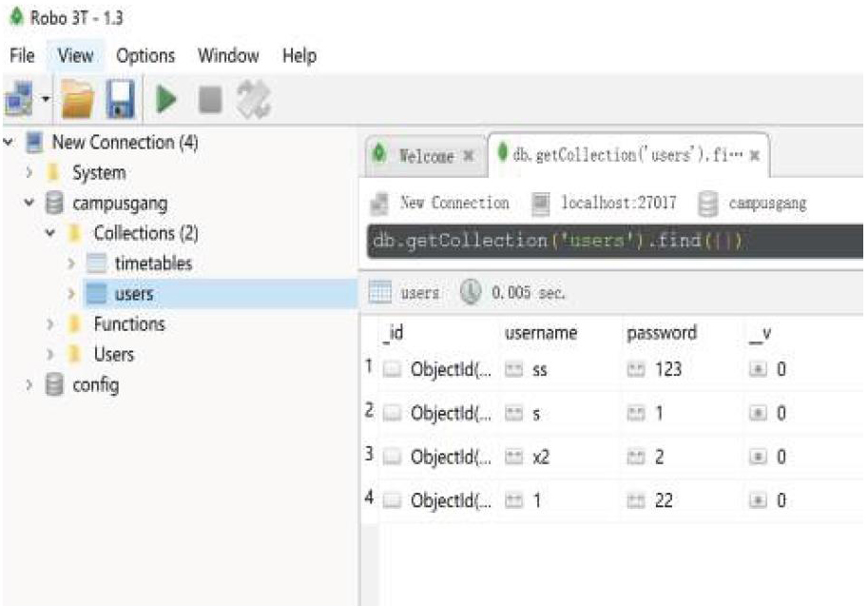Expand the users collection node
The image size is (868, 606).
click(x=71, y=293)
